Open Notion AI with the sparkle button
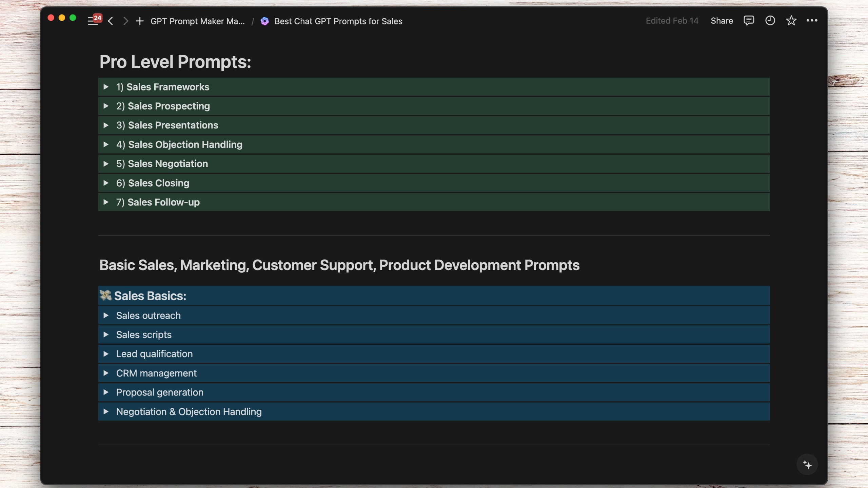The height and width of the screenshot is (488, 868). point(808,465)
